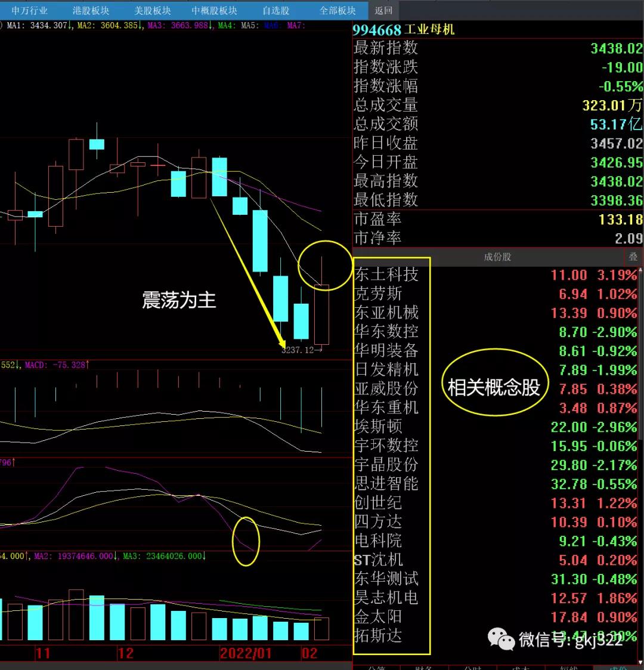Click the 994668 工业母机 index title
644x670 pixels.
404,29
